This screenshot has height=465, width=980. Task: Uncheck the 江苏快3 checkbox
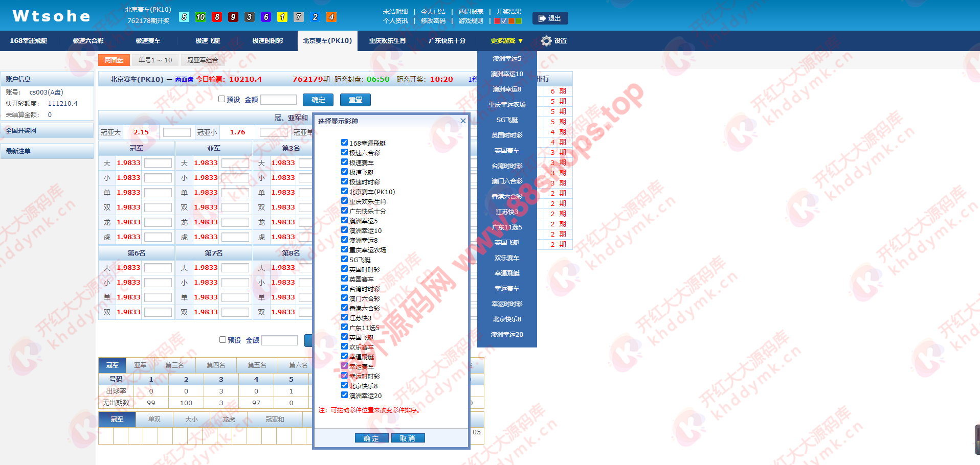click(x=344, y=317)
